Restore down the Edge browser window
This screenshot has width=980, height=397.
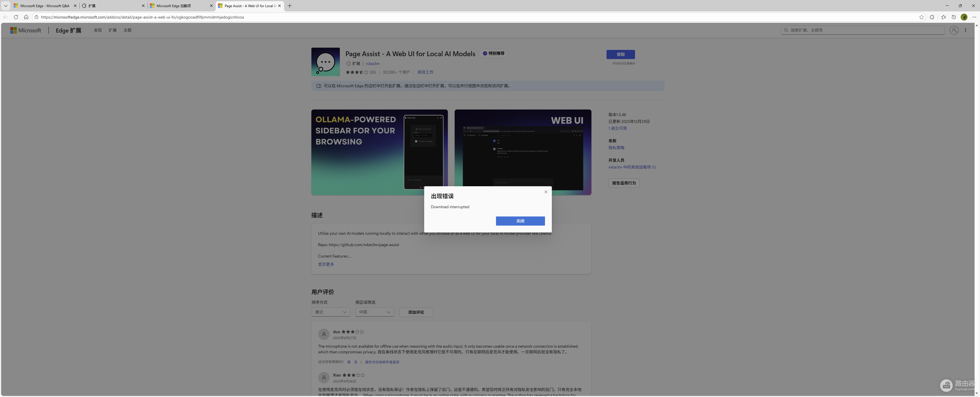click(960, 6)
